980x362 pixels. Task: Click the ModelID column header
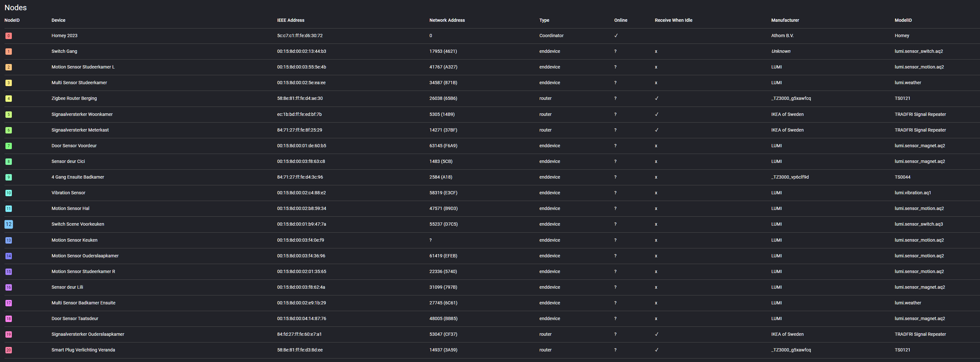coord(903,20)
